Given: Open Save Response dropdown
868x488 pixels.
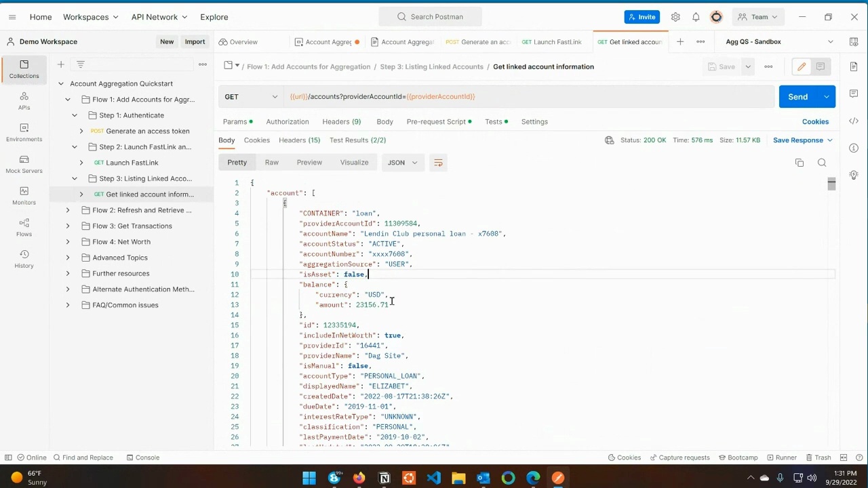Looking at the screenshot, I should coord(803,140).
